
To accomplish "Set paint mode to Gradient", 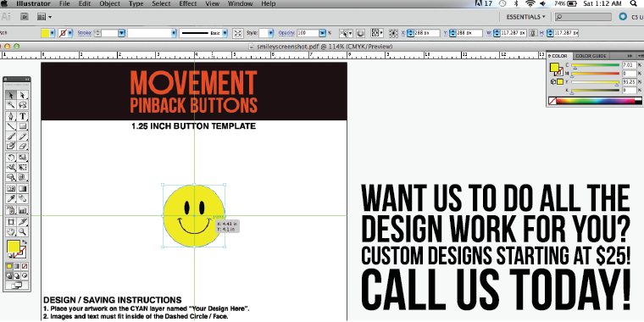I will point(17,266).
